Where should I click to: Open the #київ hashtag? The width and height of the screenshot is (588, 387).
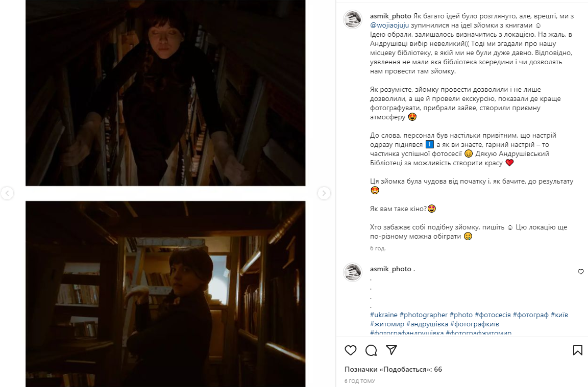click(x=559, y=315)
